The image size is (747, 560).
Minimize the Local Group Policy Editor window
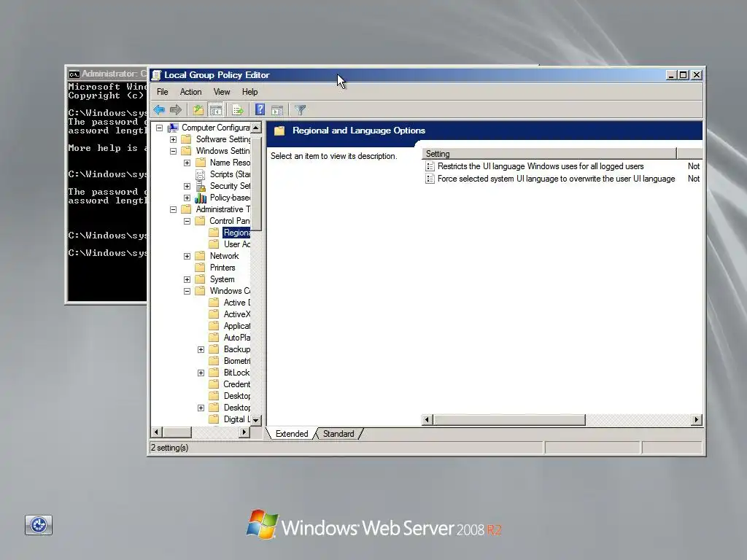[x=671, y=75]
